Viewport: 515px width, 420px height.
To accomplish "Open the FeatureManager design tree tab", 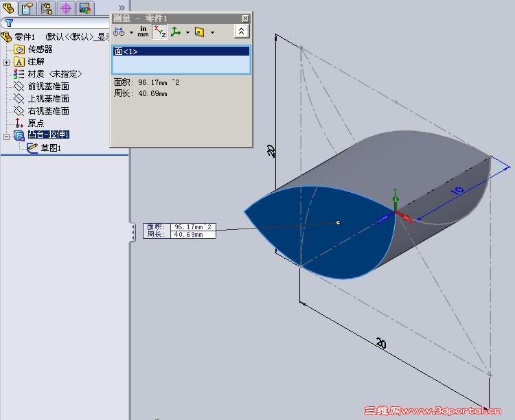I will tap(8, 8).
